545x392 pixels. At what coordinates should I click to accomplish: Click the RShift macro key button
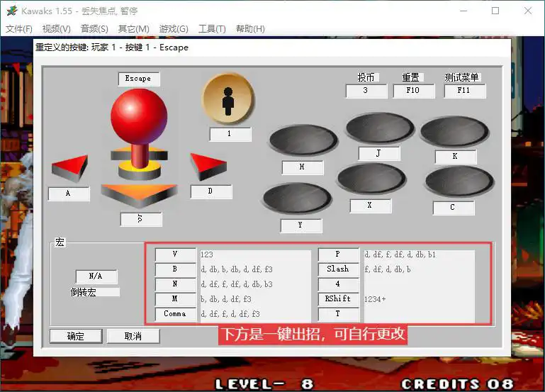point(339,299)
